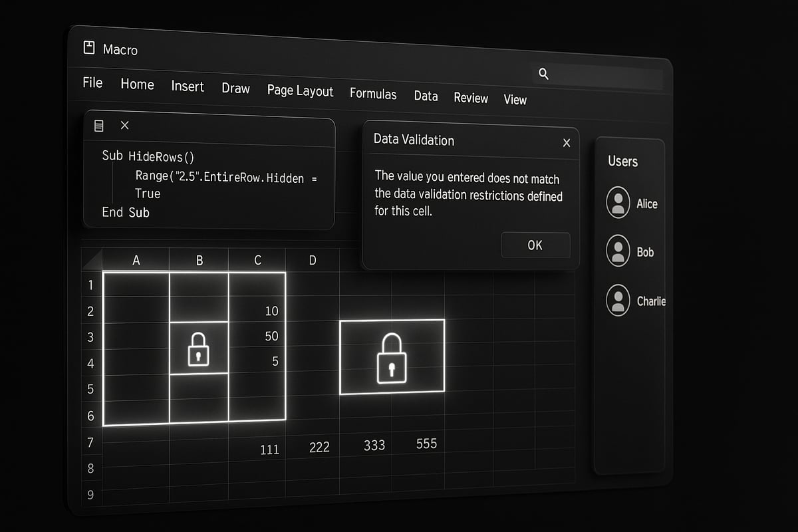This screenshot has width=798, height=532.
Task: Close the macro editor panel
Action: [x=125, y=125]
